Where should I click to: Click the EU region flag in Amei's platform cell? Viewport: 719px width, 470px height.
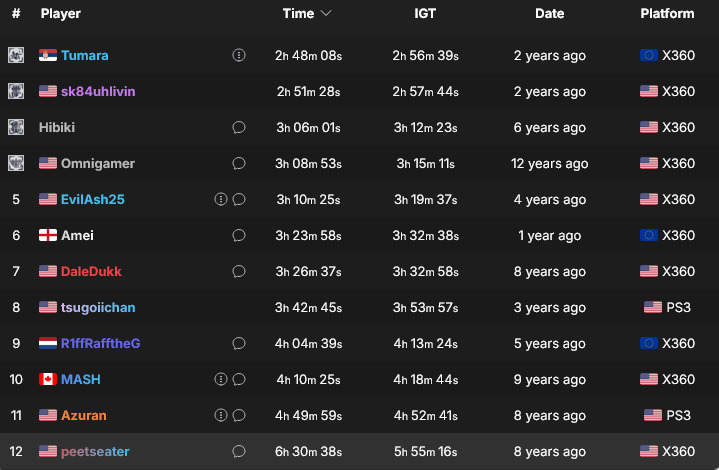coord(649,235)
